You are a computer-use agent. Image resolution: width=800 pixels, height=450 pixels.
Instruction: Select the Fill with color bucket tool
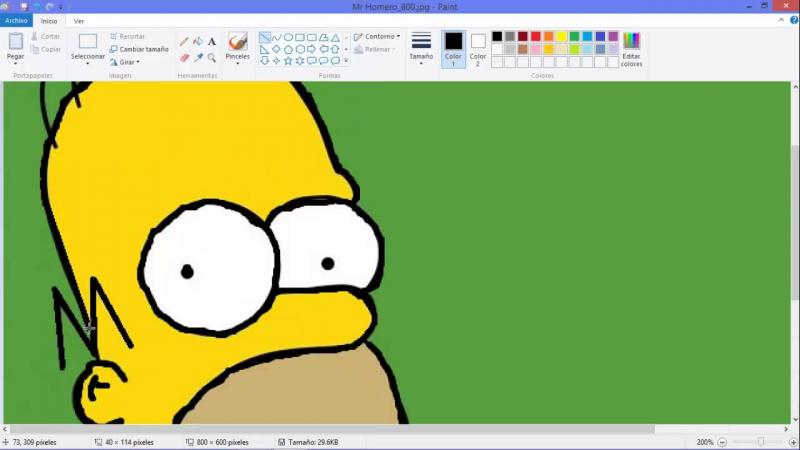coord(198,42)
